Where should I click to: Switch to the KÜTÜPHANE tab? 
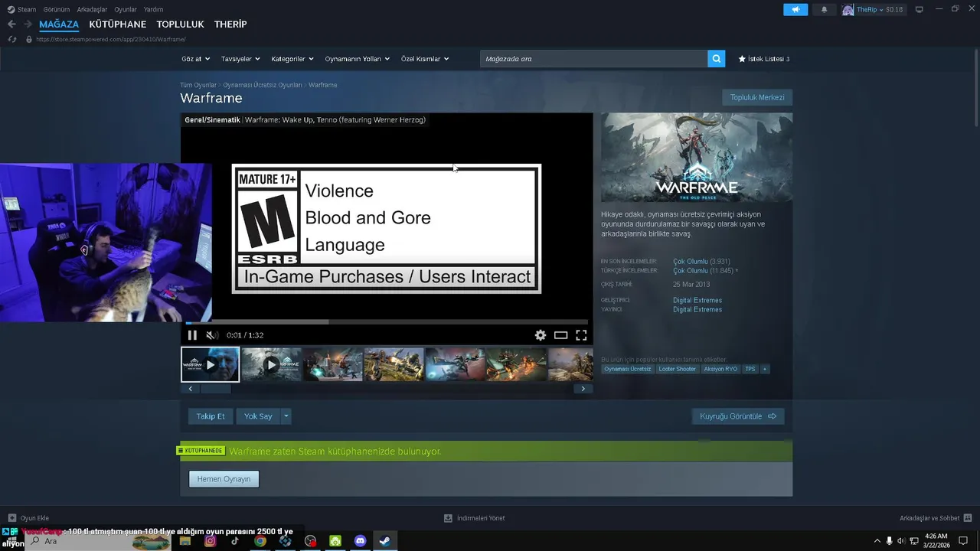(x=117, y=24)
